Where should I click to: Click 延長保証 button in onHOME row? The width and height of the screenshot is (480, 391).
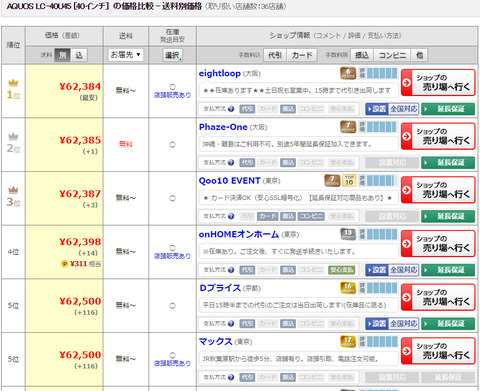448,270
